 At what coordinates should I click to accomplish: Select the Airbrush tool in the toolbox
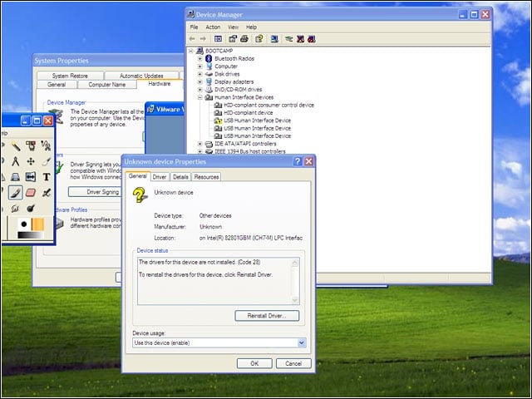point(47,192)
